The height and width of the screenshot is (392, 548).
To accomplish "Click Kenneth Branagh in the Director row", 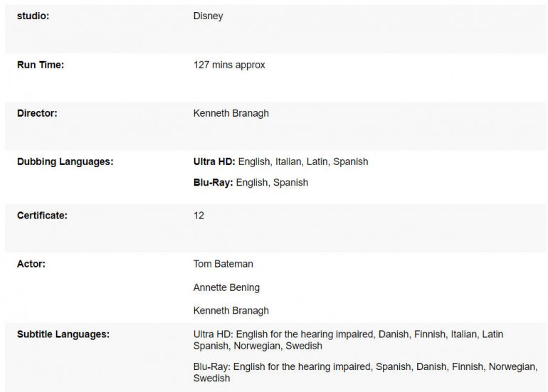I will pos(231,113).
